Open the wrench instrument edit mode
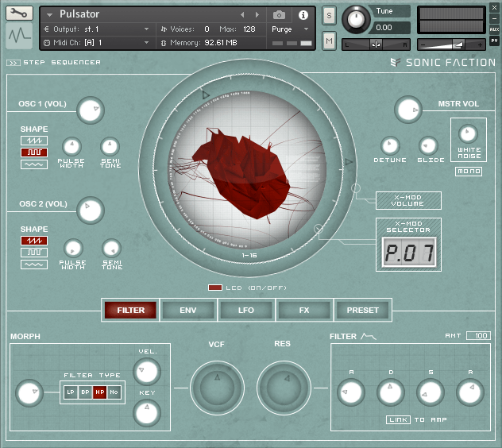 [x=19, y=14]
